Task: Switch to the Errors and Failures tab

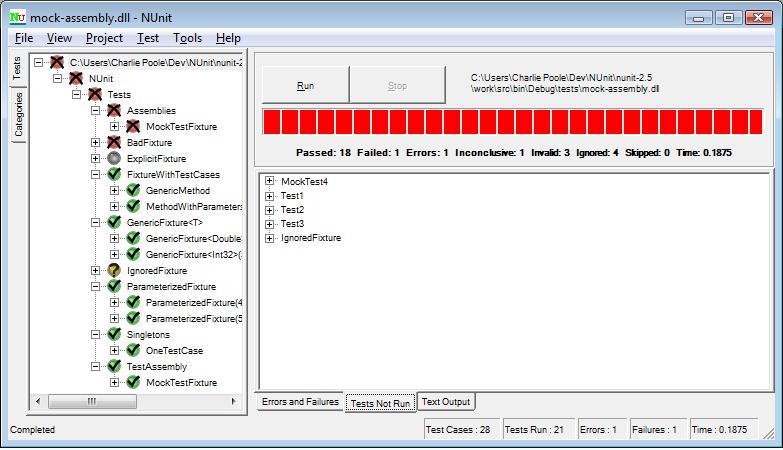Action: (300, 402)
